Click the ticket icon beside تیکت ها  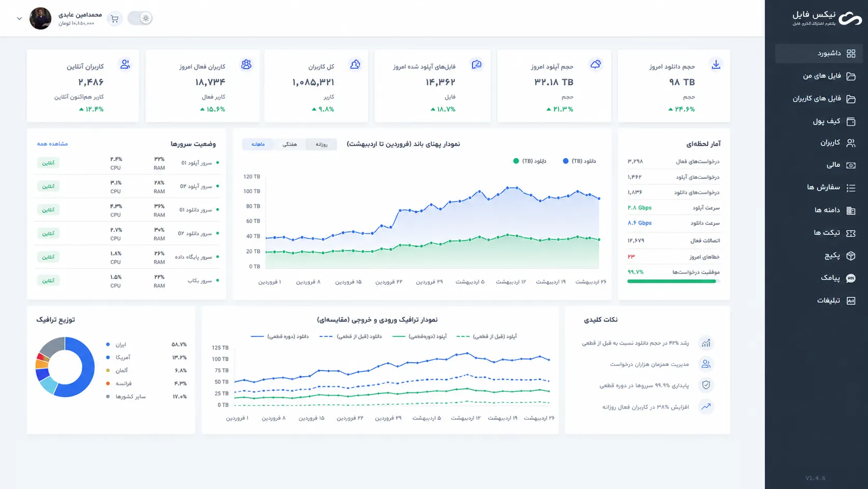(851, 233)
